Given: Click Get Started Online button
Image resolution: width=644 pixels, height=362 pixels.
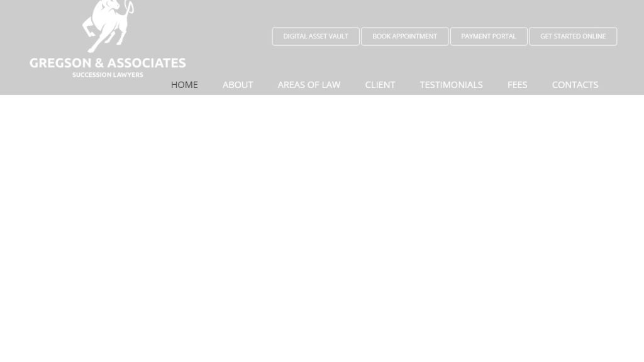Looking at the screenshot, I should click(x=572, y=36).
